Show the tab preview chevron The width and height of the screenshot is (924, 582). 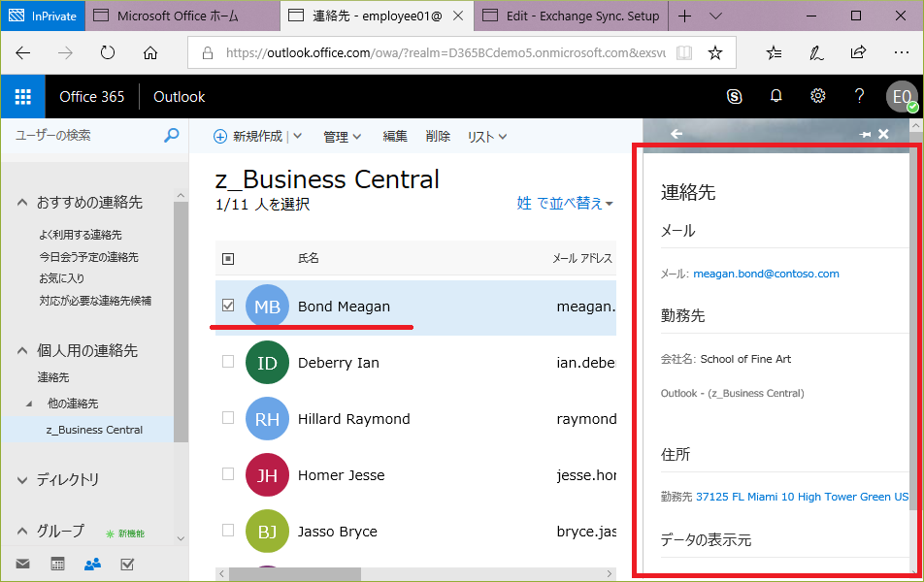click(716, 16)
